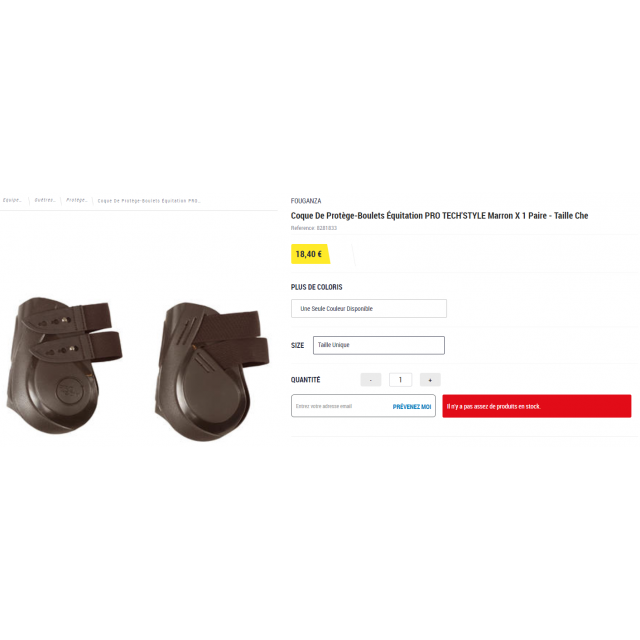Image resolution: width=640 pixels, height=640 pixels.
Task: Open the Protège breadcrumb link
Action: 77,200
